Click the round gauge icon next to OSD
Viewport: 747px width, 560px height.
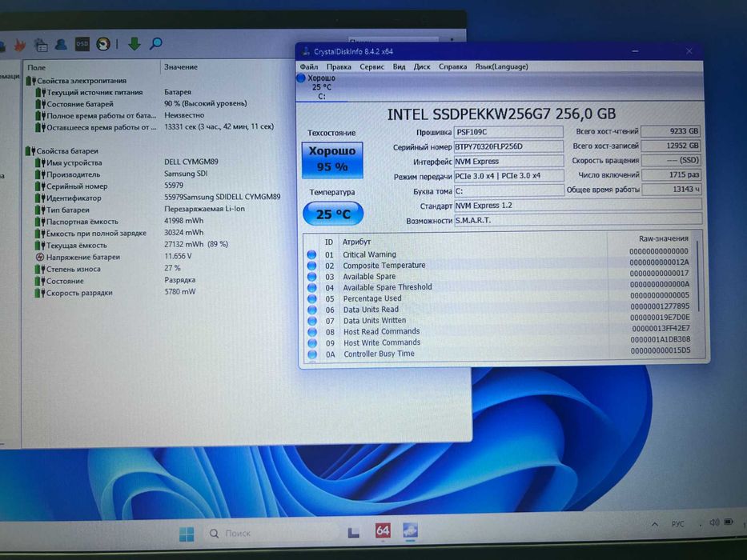pos(103,44)
